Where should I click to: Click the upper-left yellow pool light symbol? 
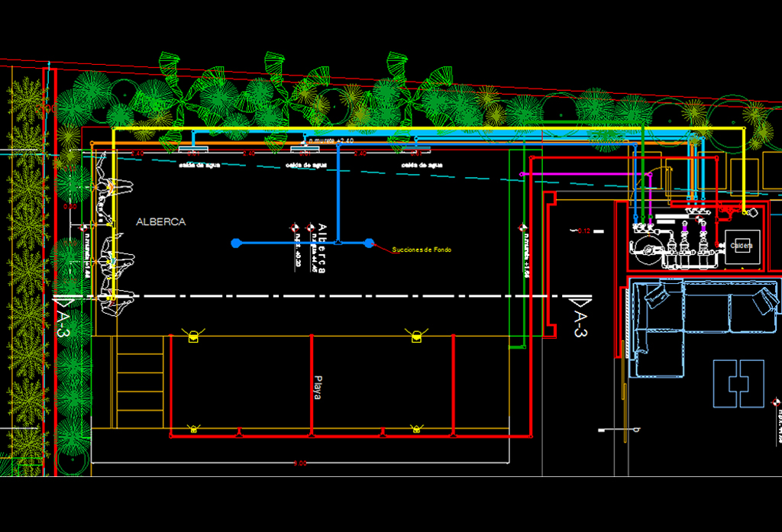click(x=194, y=334)
